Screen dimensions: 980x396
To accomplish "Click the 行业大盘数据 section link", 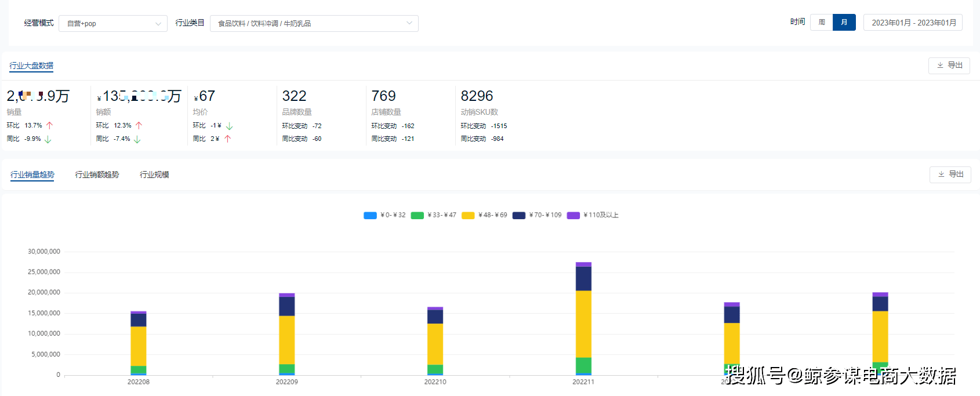I will pyautogui.click(x=31, y=66).
